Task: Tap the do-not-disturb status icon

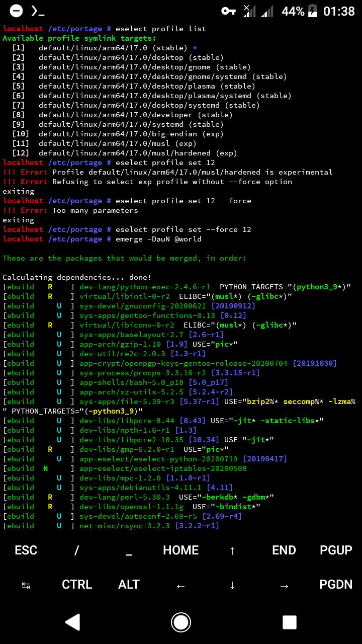Action: [16, 11]
